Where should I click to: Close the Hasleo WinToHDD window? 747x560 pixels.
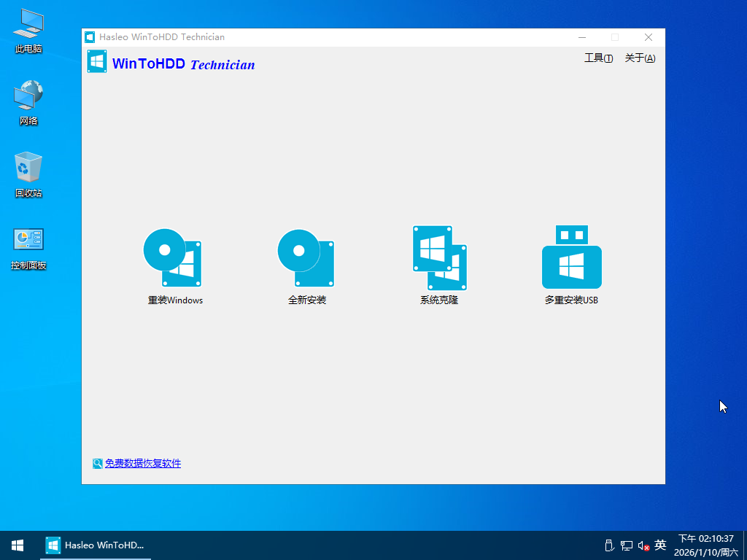pyautogui.click(x=648, y=37)
